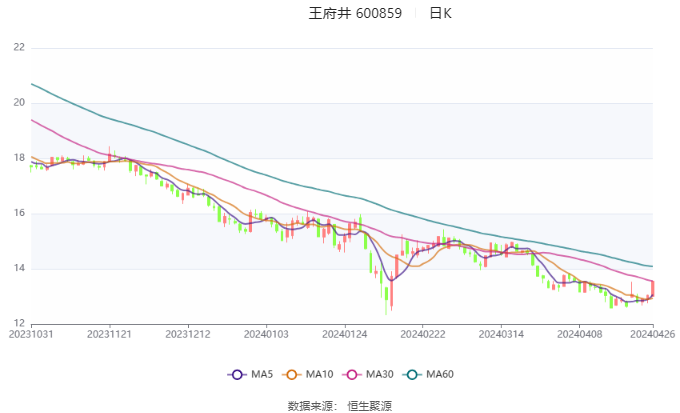Viewport: 680px width, 413px height.
Task: Click the y-axis value 20
Action: tap(19, 103)
